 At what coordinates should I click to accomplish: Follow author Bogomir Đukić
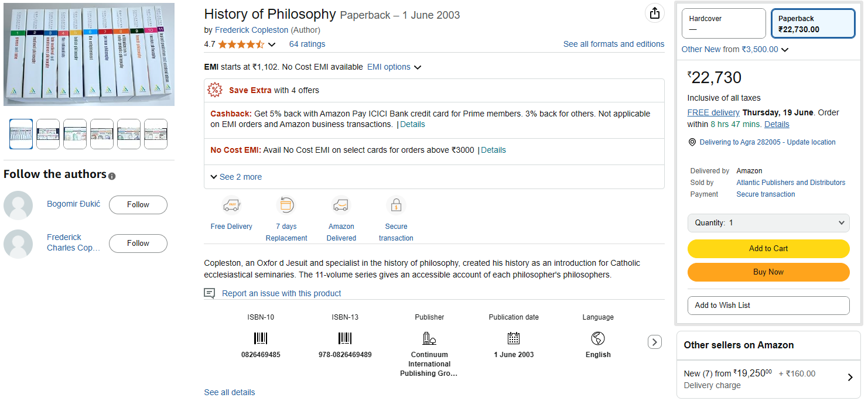138,205
